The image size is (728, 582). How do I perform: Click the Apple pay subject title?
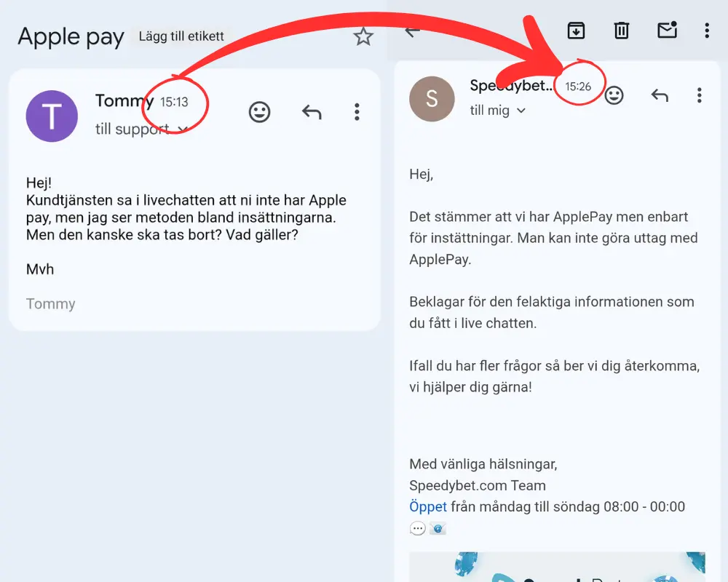71,37
